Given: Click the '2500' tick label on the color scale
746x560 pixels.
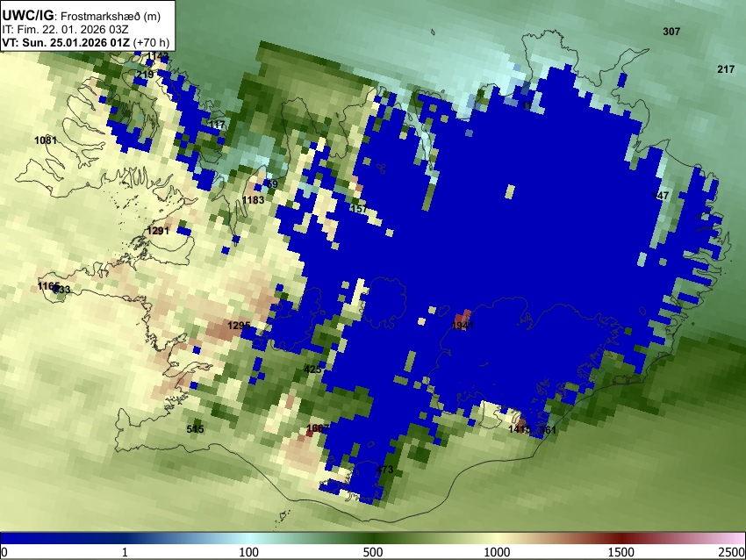Looking at the screenshot, I should click(x=732, y=552).
